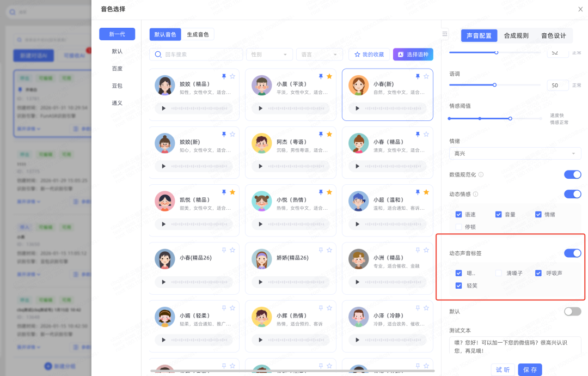Enable the 停顿 checkbox
The image size is (588, 376).
coord(458,226)
